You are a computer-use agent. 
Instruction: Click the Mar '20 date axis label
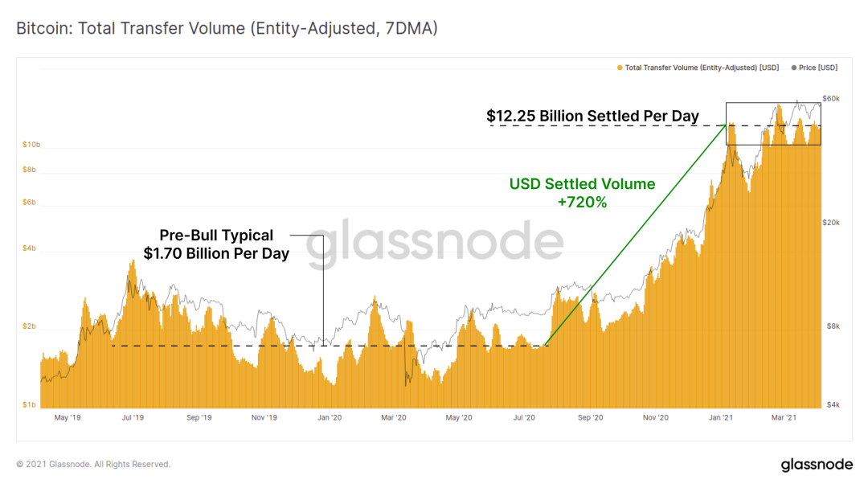click(x=393, y=418)
